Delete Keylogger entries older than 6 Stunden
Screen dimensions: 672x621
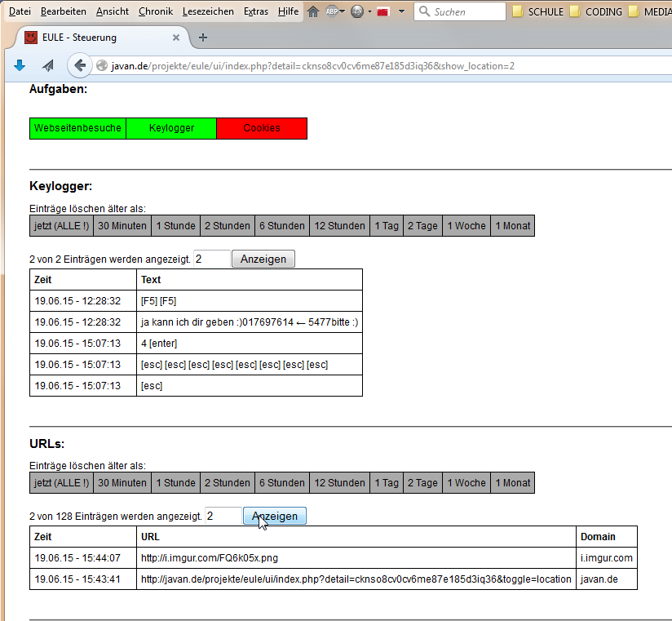point(282,225)
